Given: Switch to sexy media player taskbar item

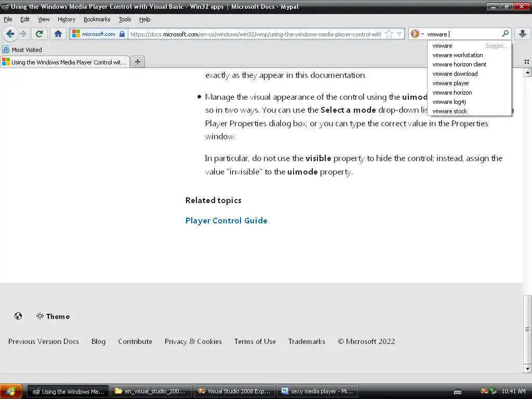Looking at the screenshot, I should click(317, 391).
